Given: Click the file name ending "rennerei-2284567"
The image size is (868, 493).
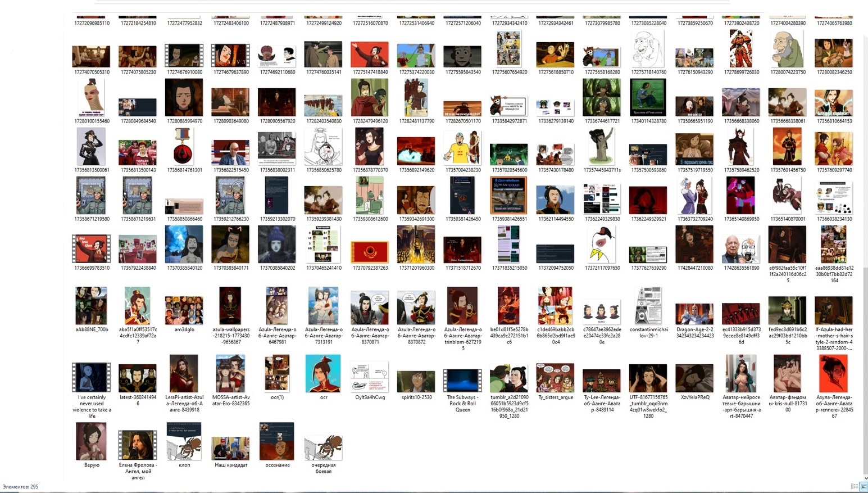Looking at the screenshot, I should 834,406.
